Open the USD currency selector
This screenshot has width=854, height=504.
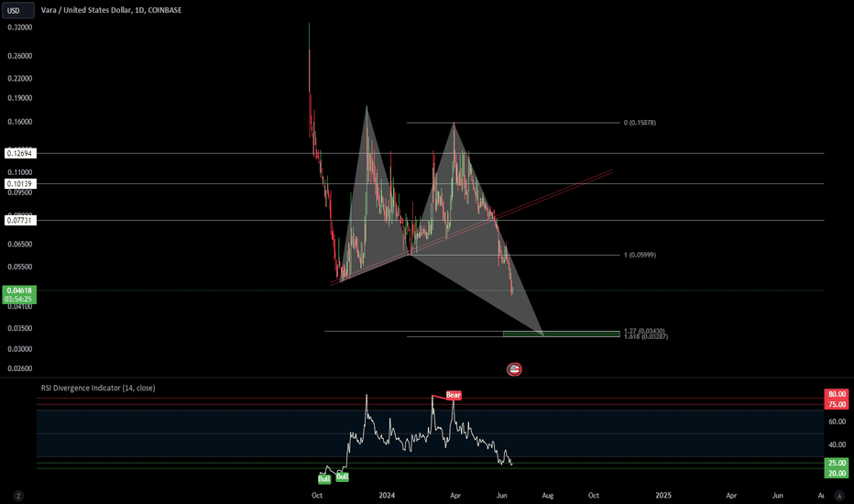pos(18,10)
